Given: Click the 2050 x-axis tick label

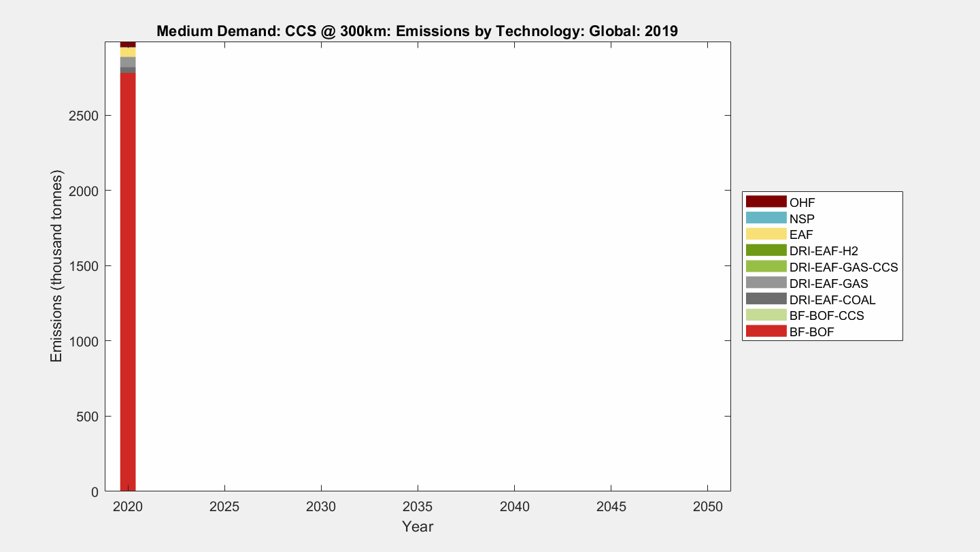Looking at the screenshot, I should tap(707, 508).
